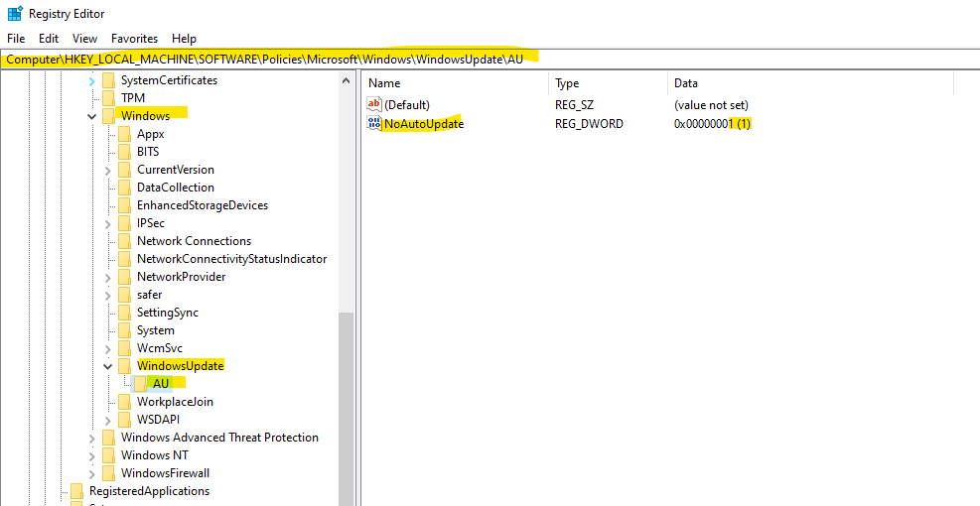The width and height of the screenshot is (980, 506).
Task: Click the Registry Editor title bar icon
Action: 15,13
